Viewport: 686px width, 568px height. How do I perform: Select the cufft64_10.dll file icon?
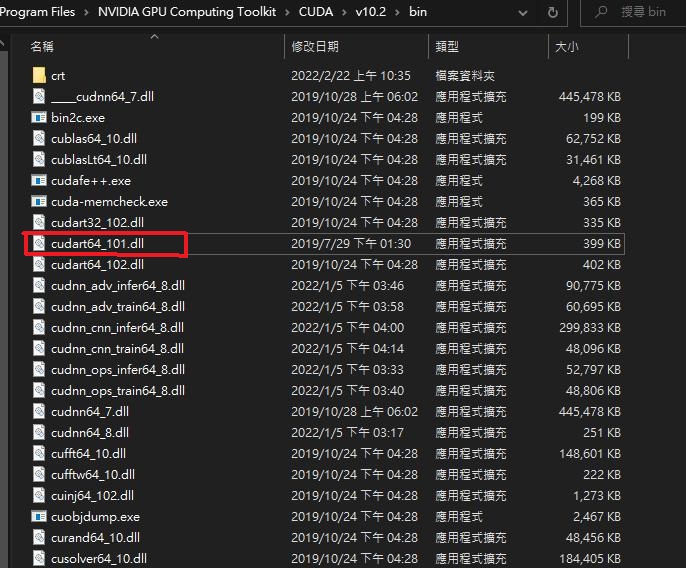[x=39, y=453]
